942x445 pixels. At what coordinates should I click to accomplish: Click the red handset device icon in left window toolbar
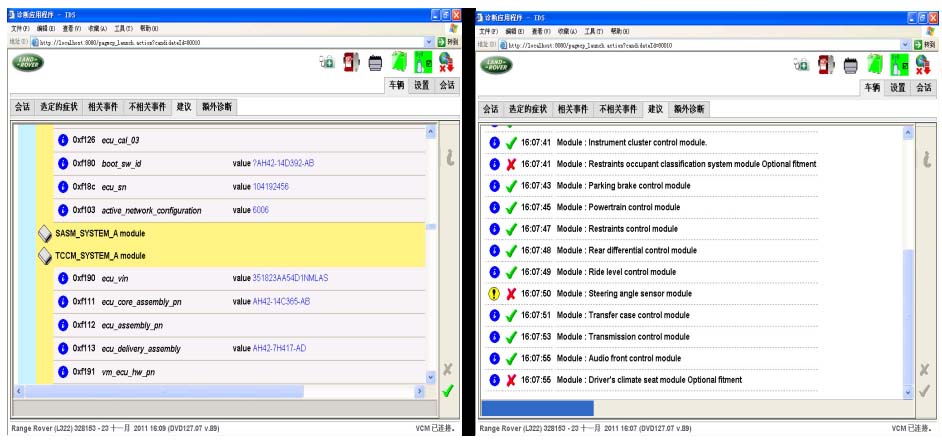(x=350, y=62)
